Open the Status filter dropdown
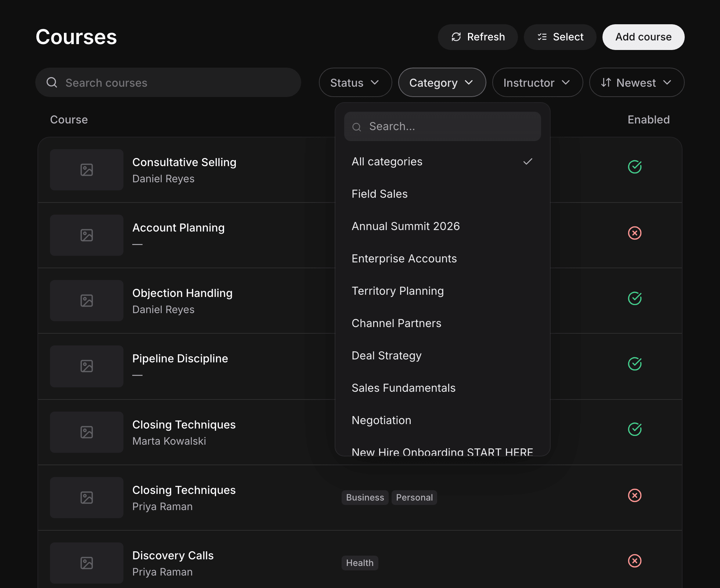 [x=355, y=82]
